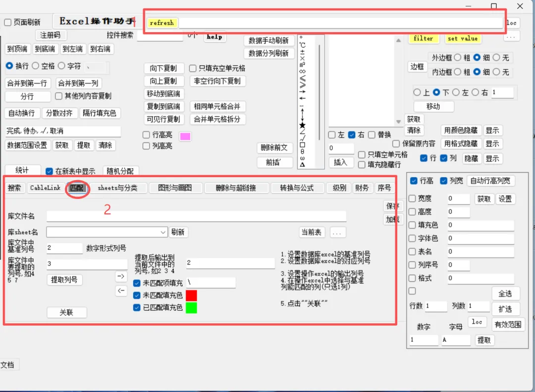
Task: Click the help button
Action: coord(214,37)
